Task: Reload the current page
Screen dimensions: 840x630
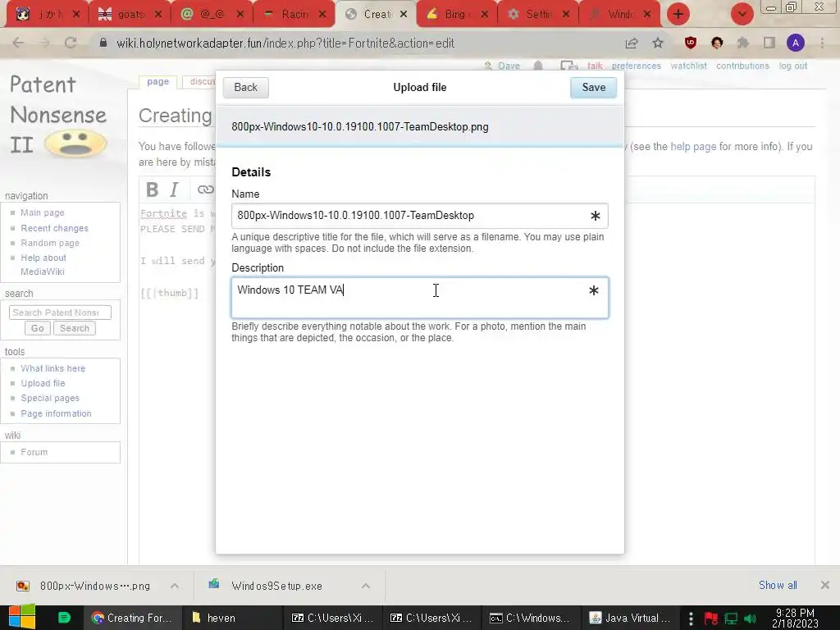Action: [71, 43]
